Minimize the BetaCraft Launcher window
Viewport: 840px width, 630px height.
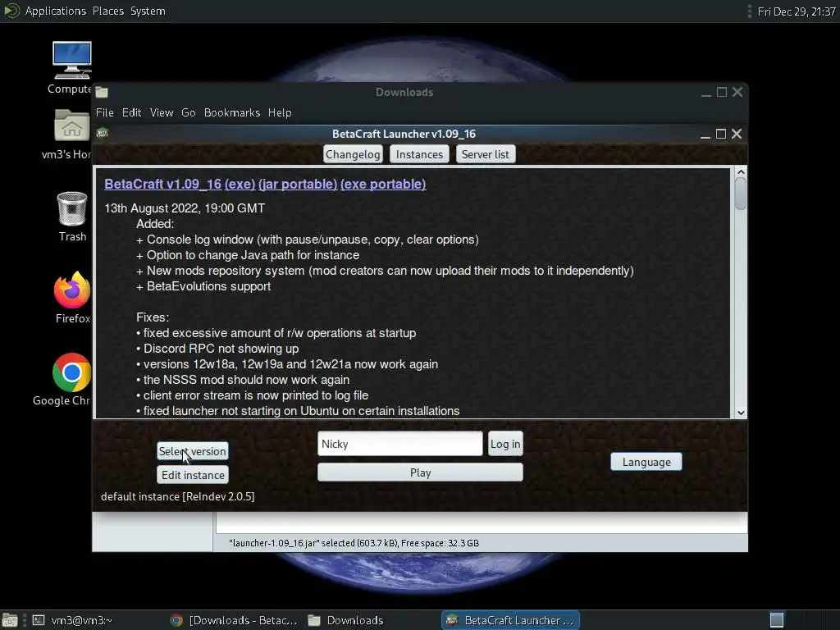coord(705,134)
